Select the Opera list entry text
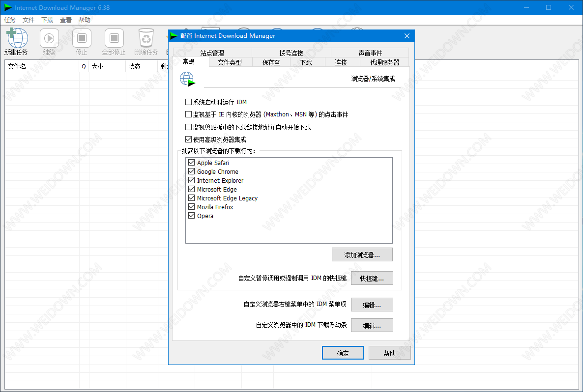 [205, 216]
